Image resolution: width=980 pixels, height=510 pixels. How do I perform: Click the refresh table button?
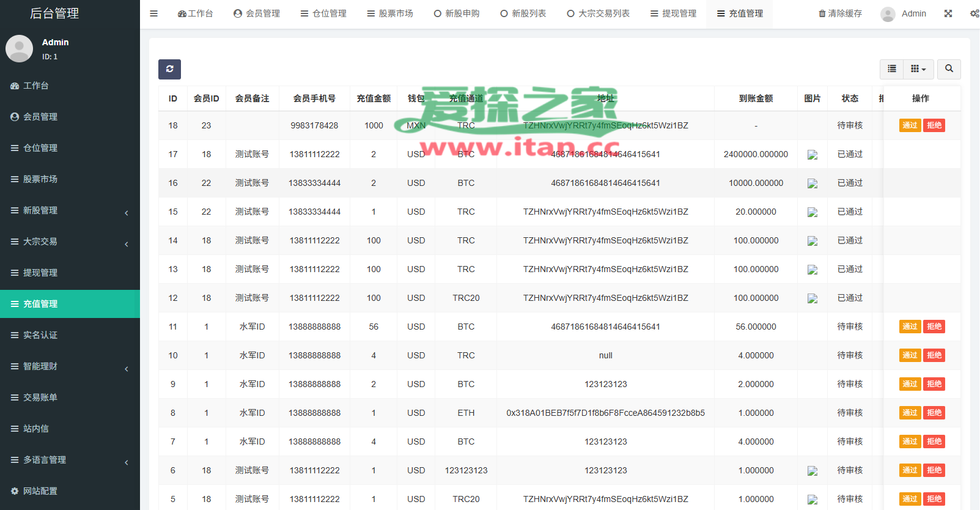click(x=169, y=69)
